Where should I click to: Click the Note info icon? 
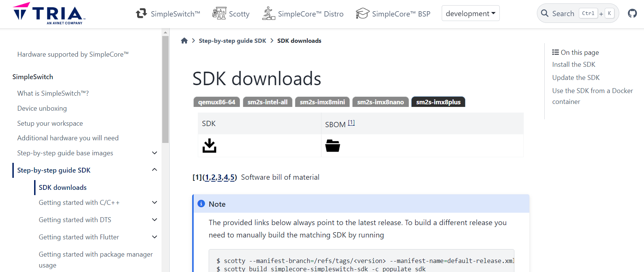click(201, 204)
